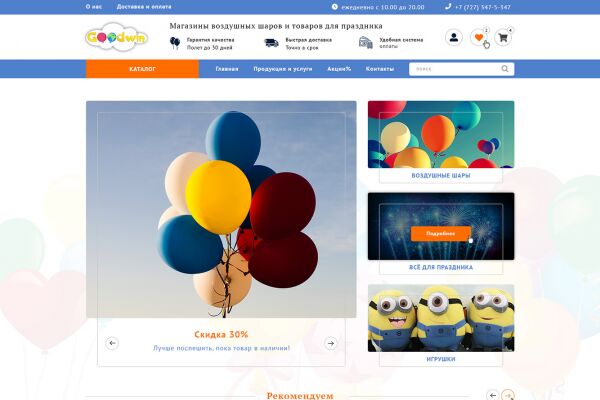600x400 pixels.
Task: Open Акции% menu item
Action: [x=339, y=69]
